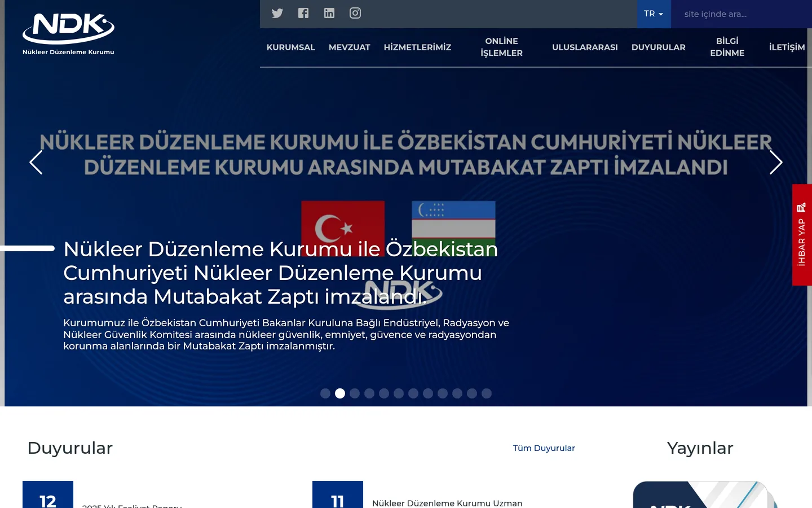Open the MEVZUAT menu
The height and width of the screenshot is (508, 812).
(x=350, y=47)
